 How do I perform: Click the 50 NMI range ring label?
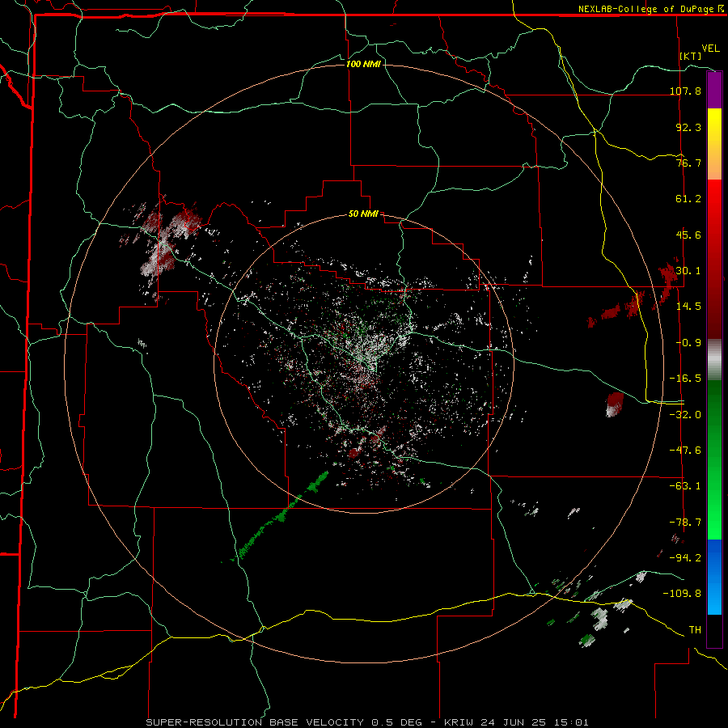pos(363,214)
